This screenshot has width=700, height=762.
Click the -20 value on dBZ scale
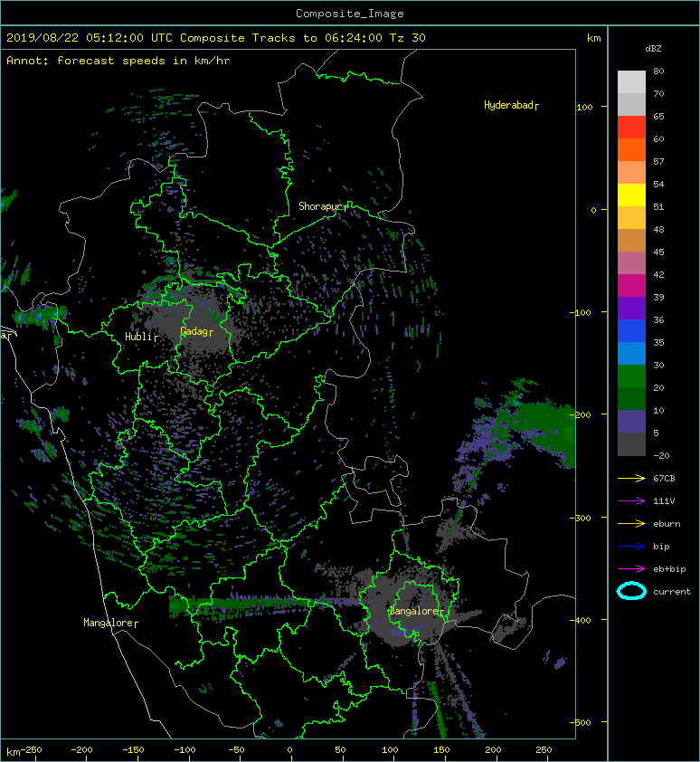661,456
